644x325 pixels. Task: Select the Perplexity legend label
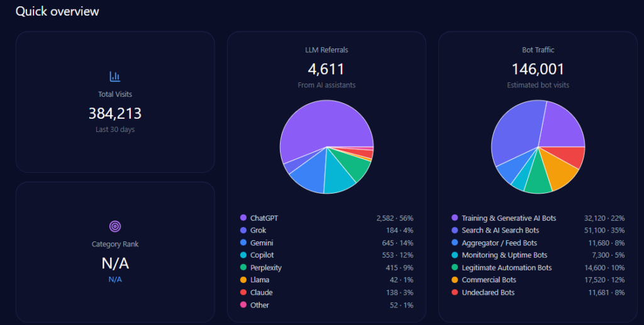point(265,268)
